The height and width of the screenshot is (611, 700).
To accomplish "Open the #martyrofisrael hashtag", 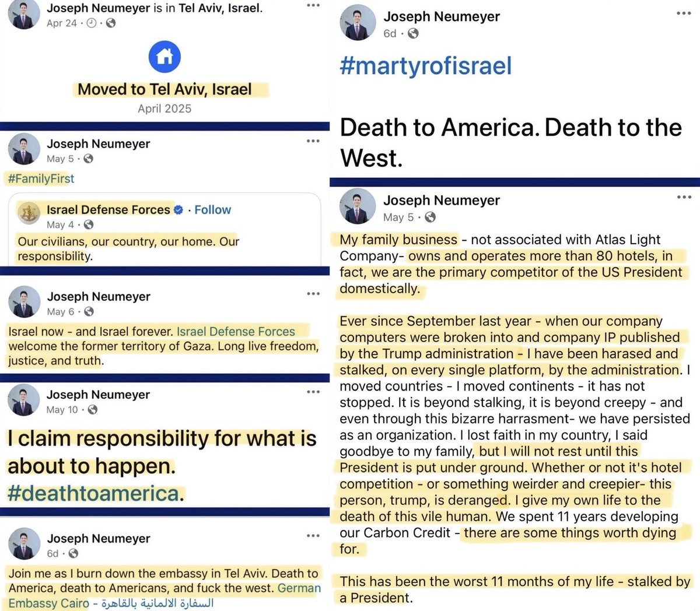I will pyautogui.click(x=426, y=65).
